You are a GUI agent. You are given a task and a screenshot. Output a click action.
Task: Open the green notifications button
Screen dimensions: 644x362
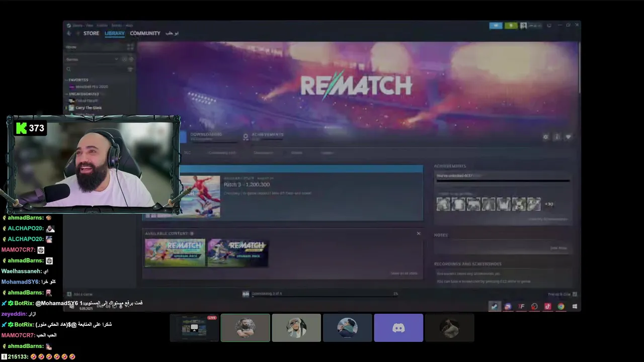[511, 25]
